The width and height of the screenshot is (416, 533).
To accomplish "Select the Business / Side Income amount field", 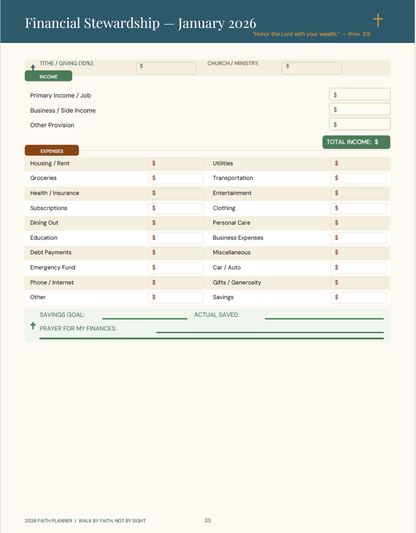I will [x=360, y=109].
